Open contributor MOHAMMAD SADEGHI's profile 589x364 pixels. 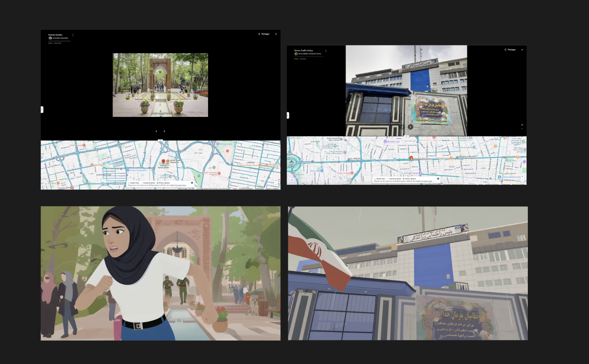point(308,54)
